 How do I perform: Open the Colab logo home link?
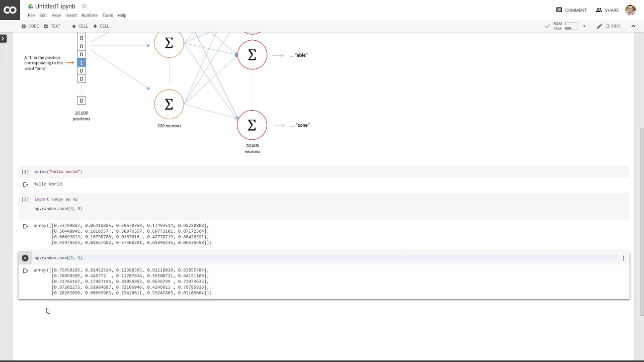(10, 10)
